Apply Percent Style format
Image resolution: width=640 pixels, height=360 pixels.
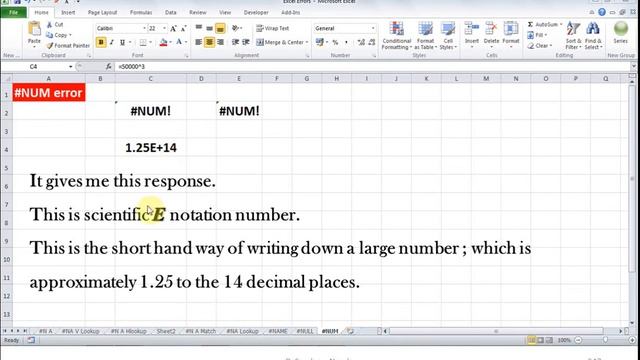335,42
